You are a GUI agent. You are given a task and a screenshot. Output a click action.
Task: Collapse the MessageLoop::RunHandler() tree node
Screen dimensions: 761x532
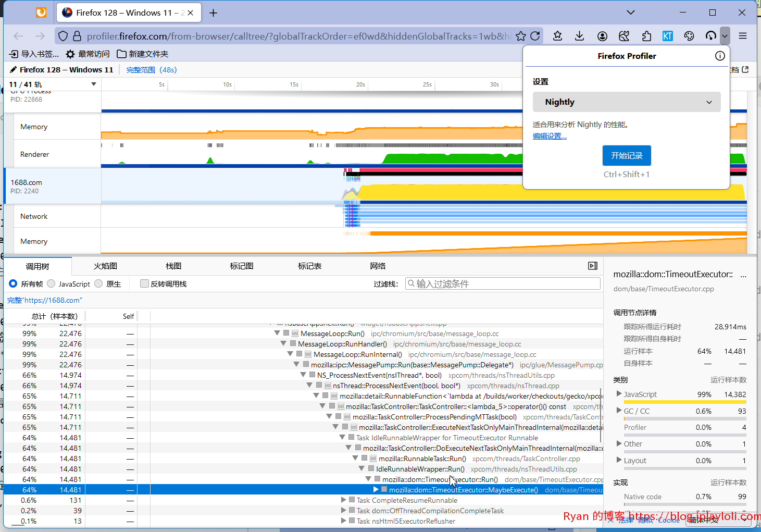pyautogui.click(x=284, y=344)
